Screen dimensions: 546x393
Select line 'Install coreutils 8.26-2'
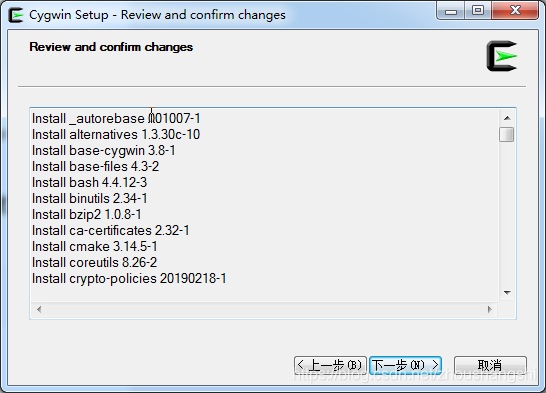coord(95,263)
